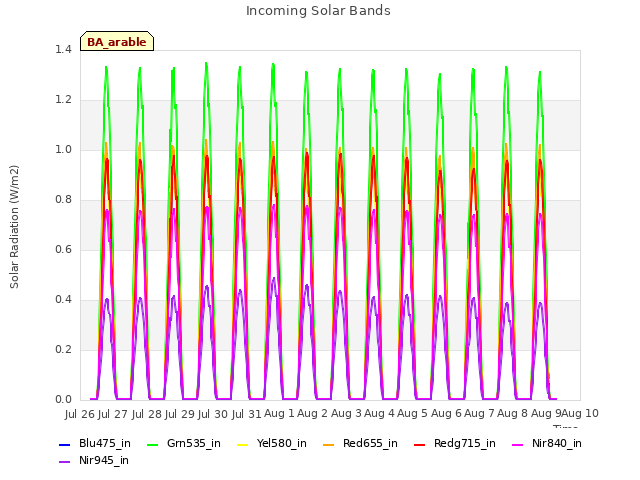Click the Jul 28 x-axis date label

(x=147, y=414)
